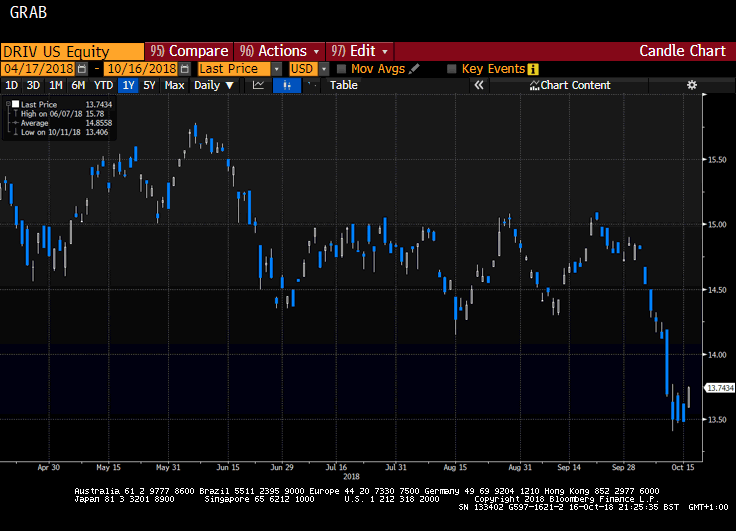This screenshot has width=736, height=531.
Task: Enable the Key Events checkbox
Action: tap(452, 69)
